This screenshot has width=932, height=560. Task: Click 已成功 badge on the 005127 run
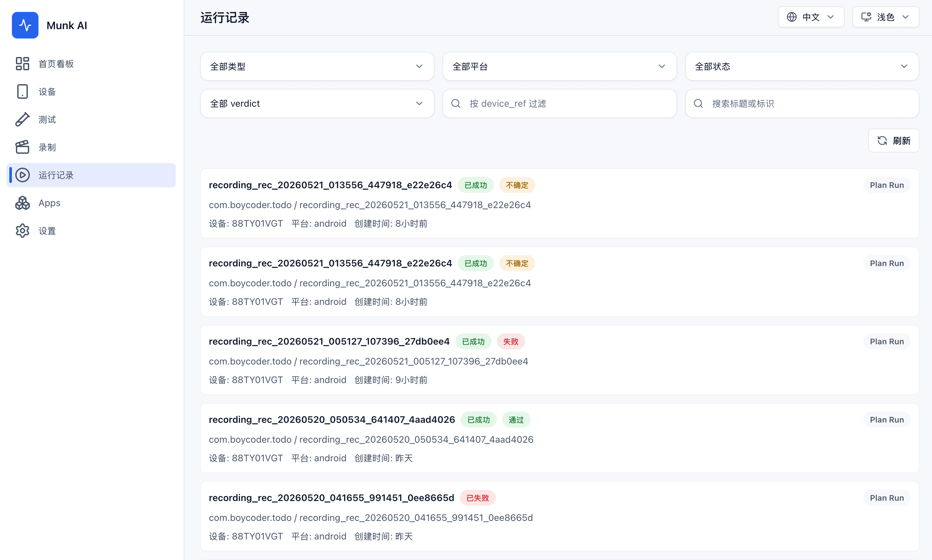[x=473, y=342]
